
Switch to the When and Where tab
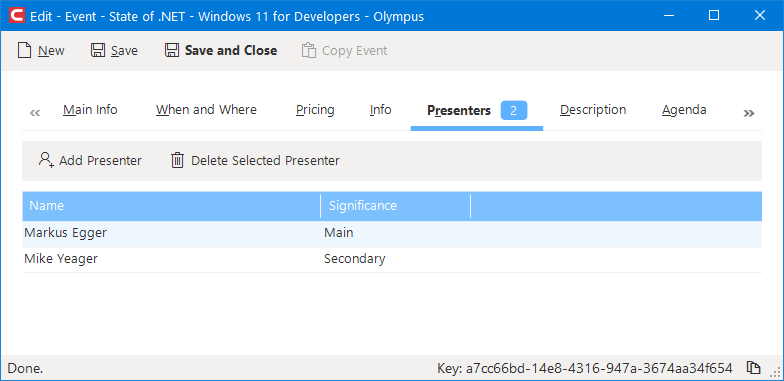click(206, 110)
